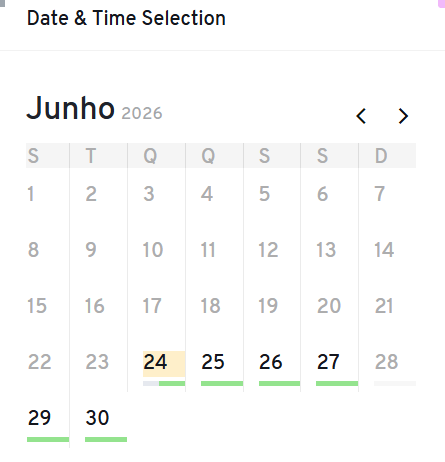
Task: Select June 24 highlighted date
Action: 164,364
